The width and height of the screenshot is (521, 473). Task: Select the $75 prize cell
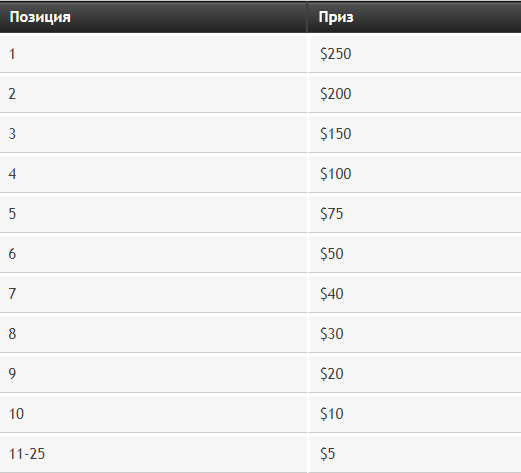415,214
